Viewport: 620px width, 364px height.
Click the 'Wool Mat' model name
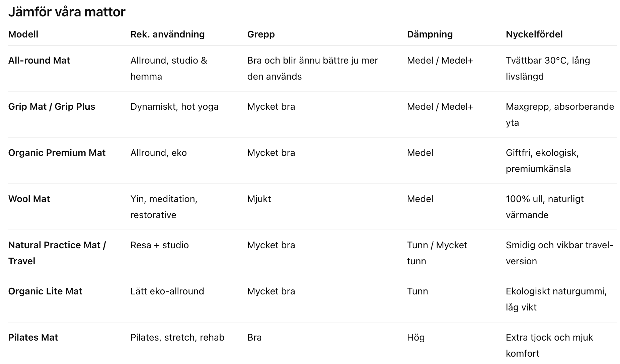click(29, 199)
